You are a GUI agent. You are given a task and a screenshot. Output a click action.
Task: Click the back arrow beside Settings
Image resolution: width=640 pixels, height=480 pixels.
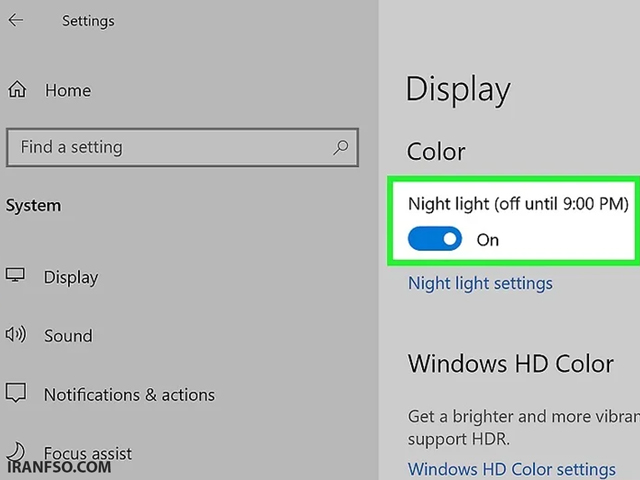tap(16, 20)
